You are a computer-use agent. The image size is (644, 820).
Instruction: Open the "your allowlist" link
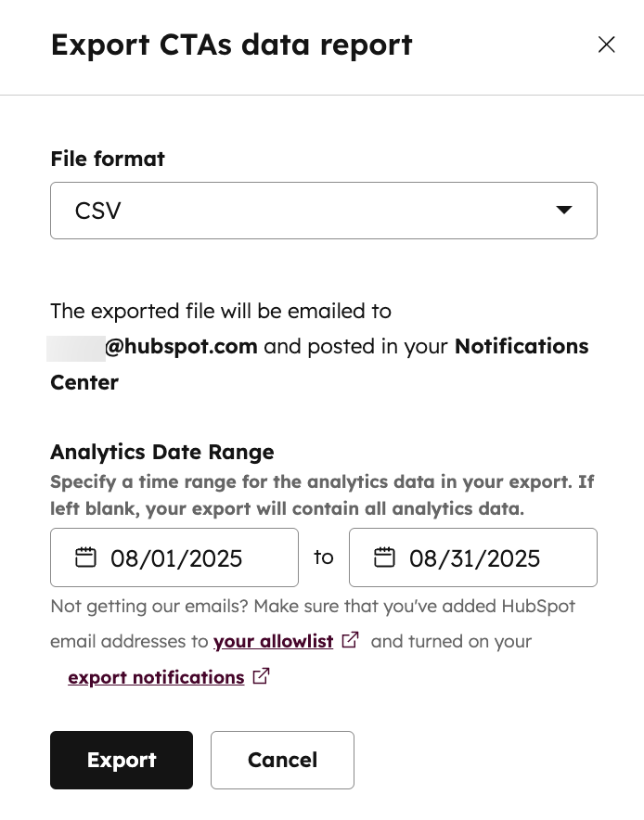point(273,641)
